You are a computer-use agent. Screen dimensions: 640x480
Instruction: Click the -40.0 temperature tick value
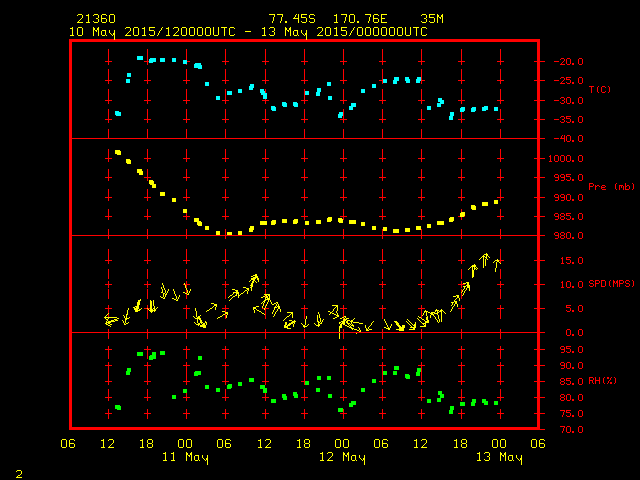tap(562, 139)
